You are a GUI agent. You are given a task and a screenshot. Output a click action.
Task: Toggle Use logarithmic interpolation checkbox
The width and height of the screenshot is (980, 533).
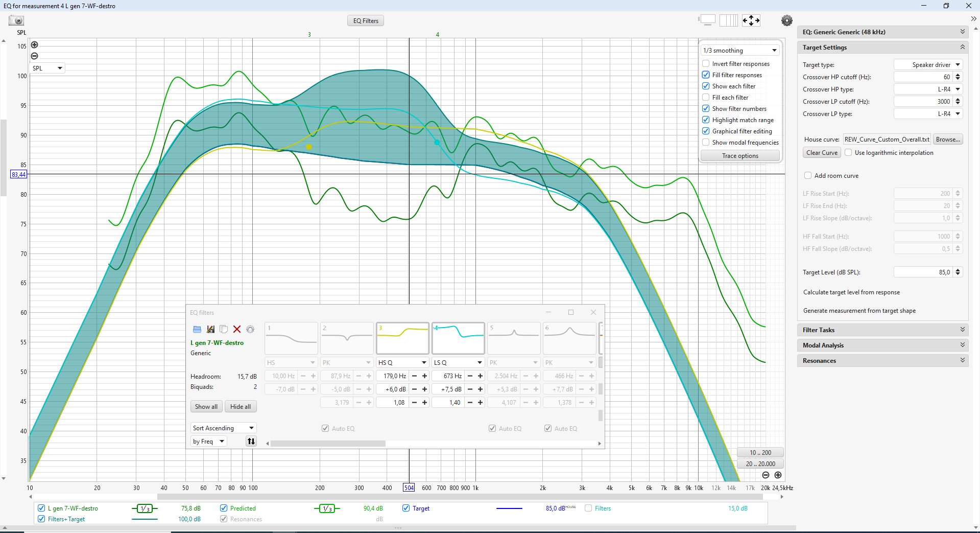[848, 152]
